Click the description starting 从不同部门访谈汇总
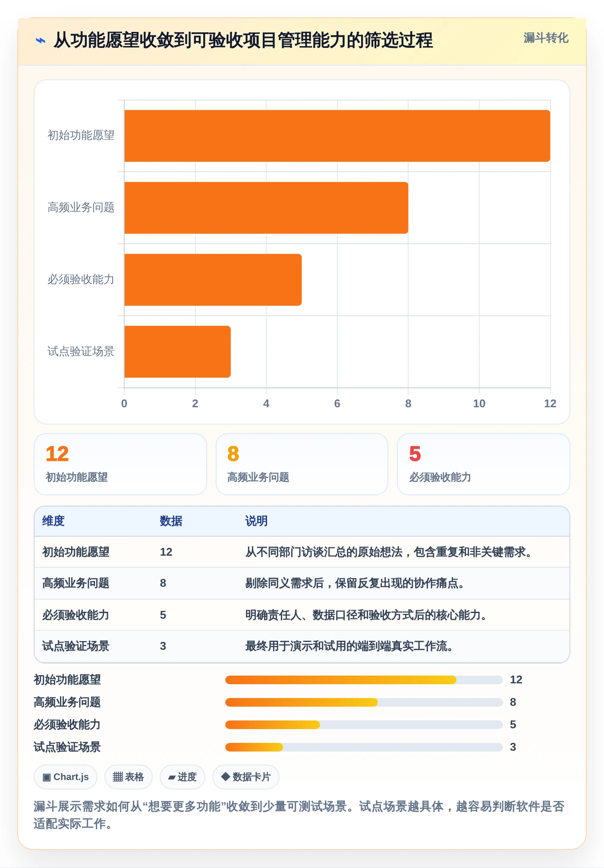This screenshot has width=604, height=868. point(391,552)
